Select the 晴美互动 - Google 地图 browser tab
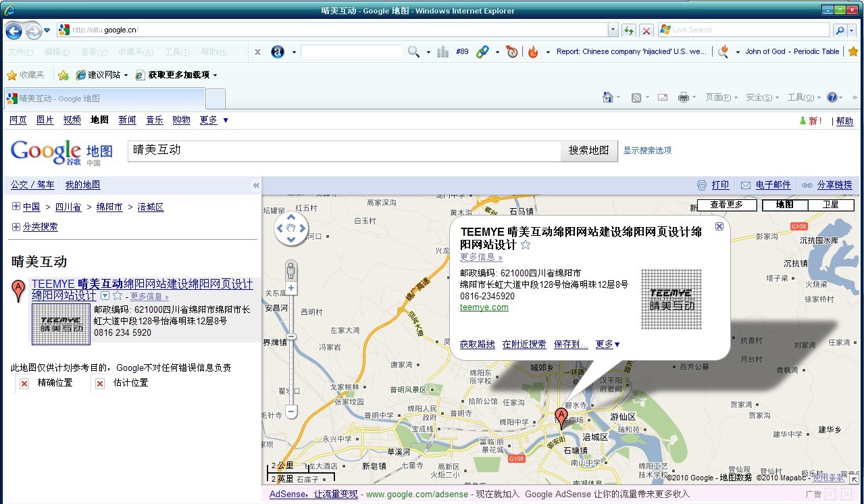The width and height of the screenshot is (864, 504). pos(105,99)
